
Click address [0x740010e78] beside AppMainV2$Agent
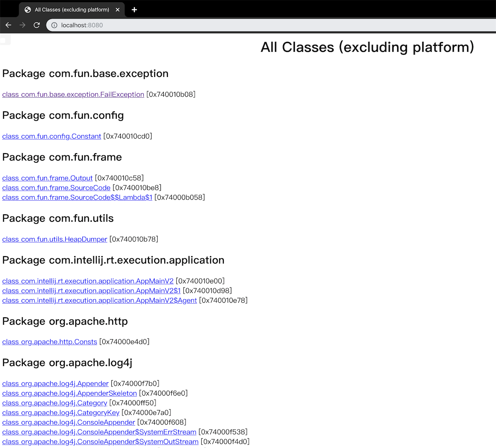pyautogui.click(x=223, y=301)
